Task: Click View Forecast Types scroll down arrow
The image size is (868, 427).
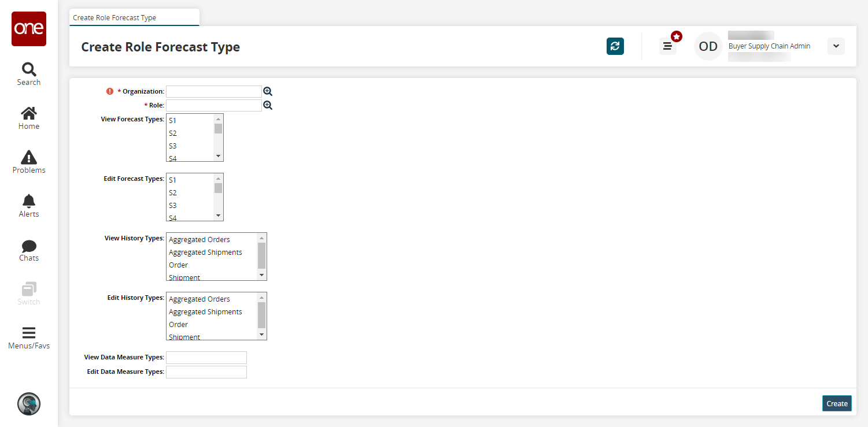Action: (x=218, y=156)
